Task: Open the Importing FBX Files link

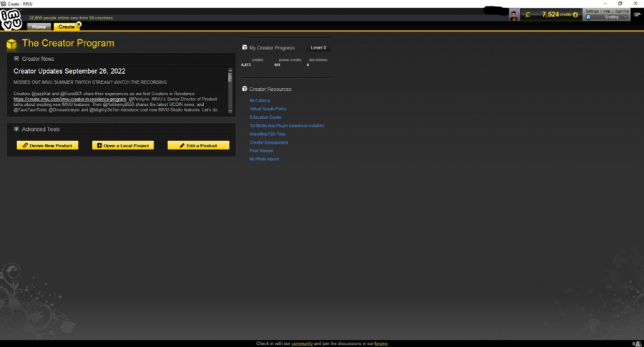Action: coord(268,134)
